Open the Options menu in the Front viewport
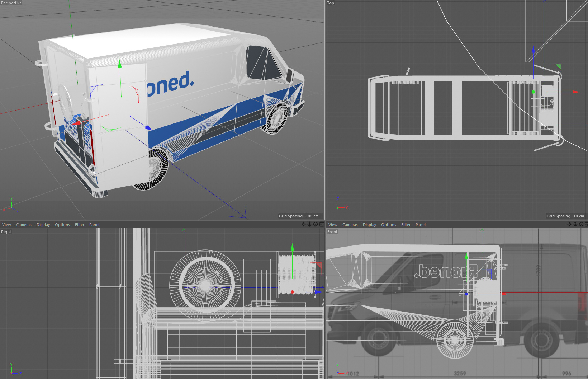 pos(389,225)
